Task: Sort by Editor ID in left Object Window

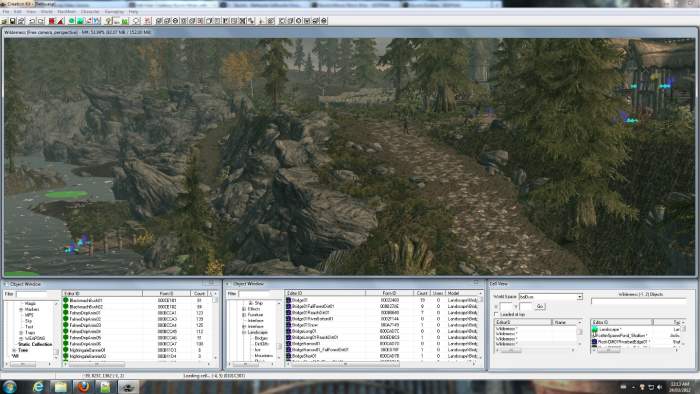Action: pos(102,294)
